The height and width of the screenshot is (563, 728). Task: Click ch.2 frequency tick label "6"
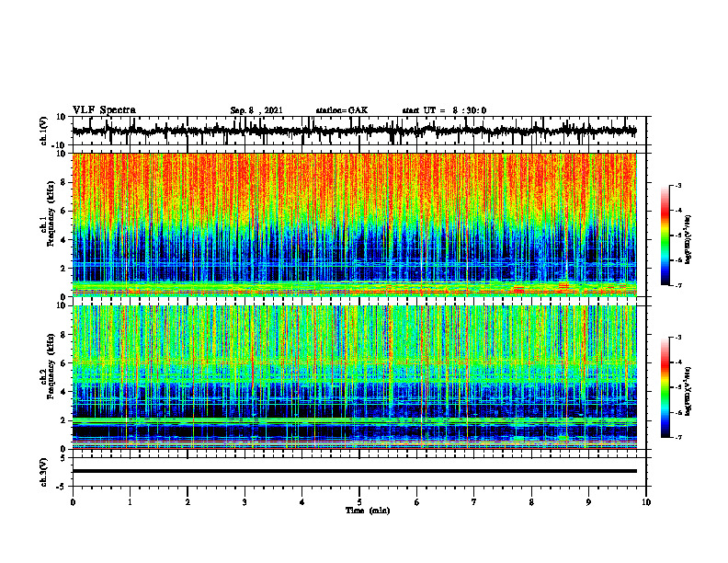(x=63, y=363)
